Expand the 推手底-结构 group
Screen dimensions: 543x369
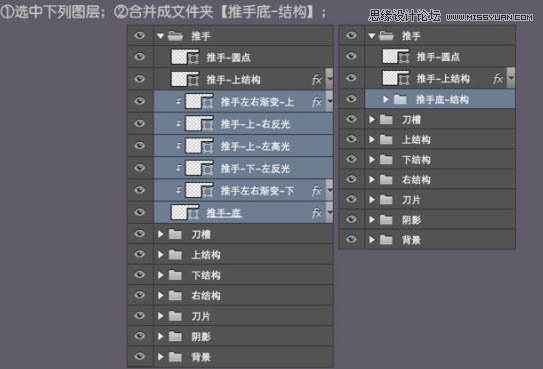[385, 100]
